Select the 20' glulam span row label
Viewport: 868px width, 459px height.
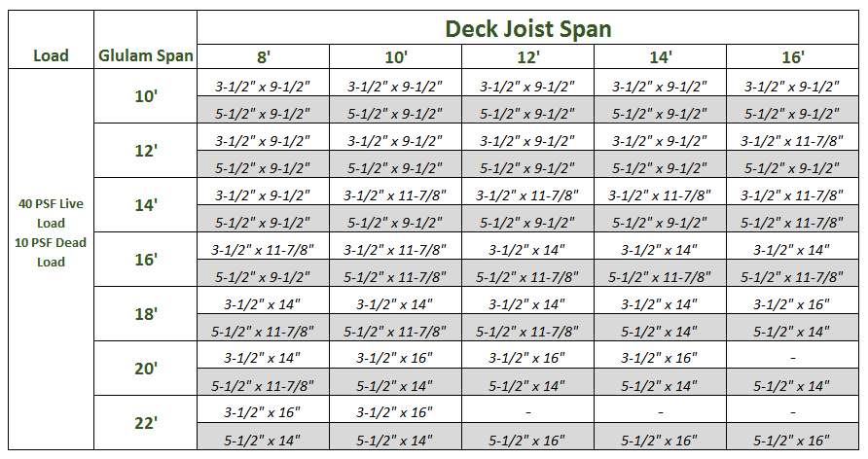point(146,370)
